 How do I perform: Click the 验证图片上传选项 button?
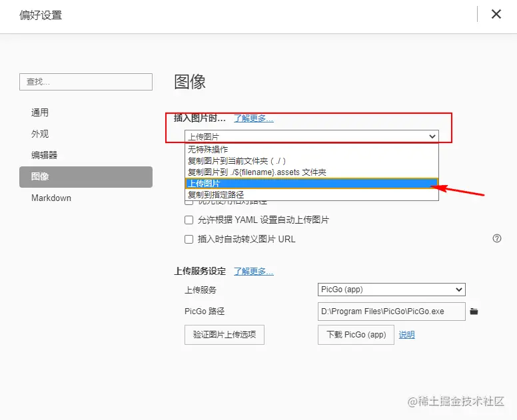tap(225, 335)
